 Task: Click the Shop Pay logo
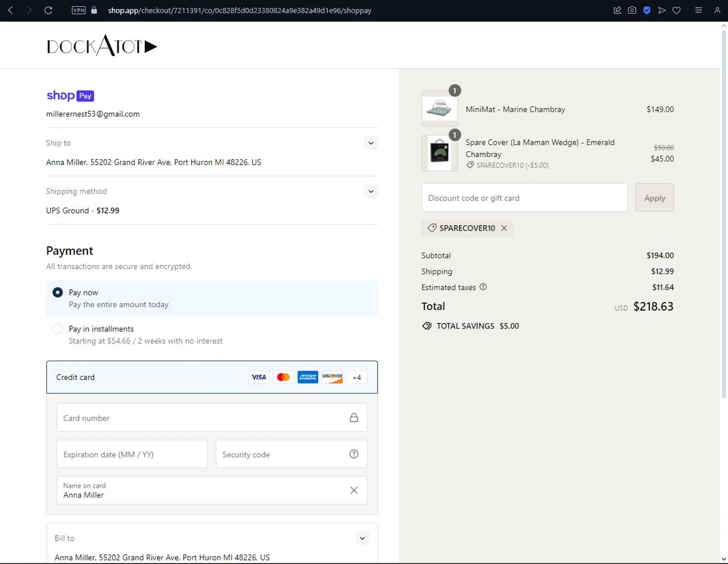pyautogui.click(x=70, y=96)
